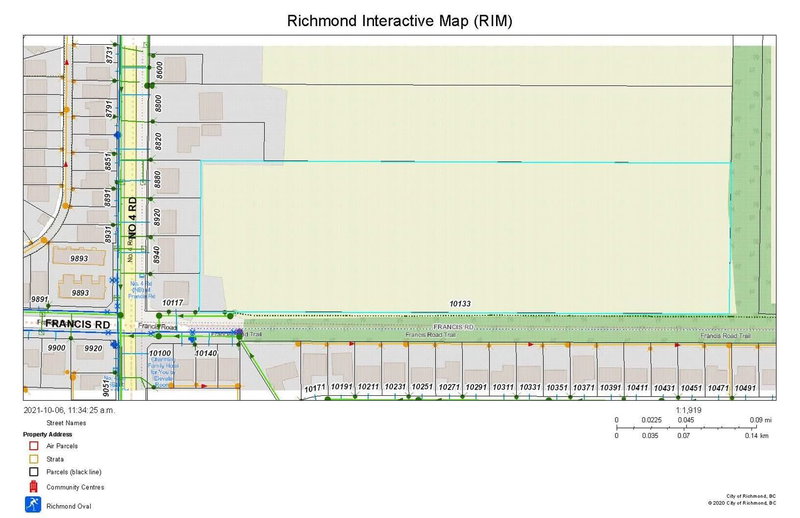Viewport: 800px width, 518px height.
Task: Click the 9900 address label
Action: 56,348
